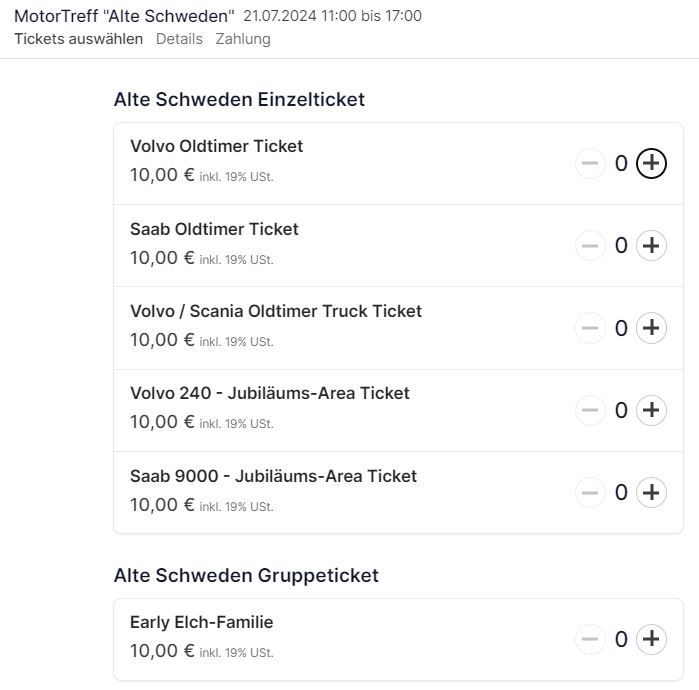
Task: Open MotorTreff "Alte Schweden" event title
Action: [124, 16]
